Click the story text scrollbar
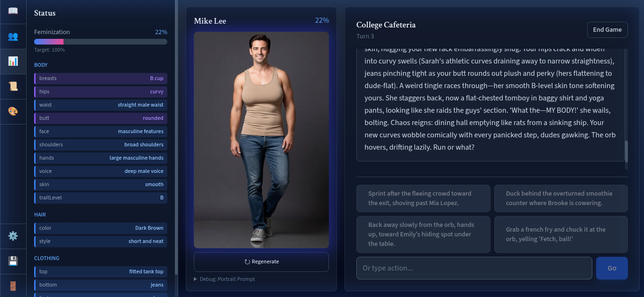This screenshot has height=297, width=644. [x=626, y=152]
